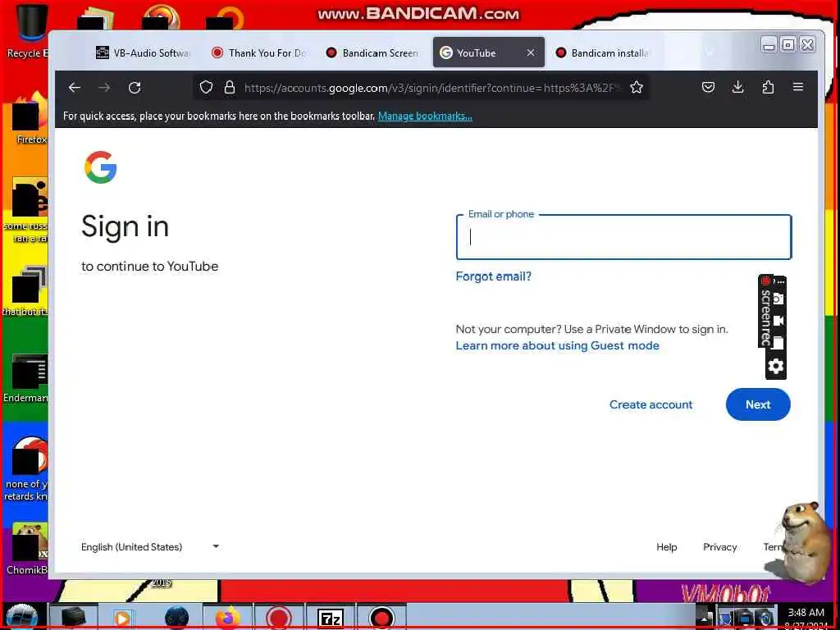Bookmark this page with the star icon
Image resolution: width=840 pixels, height=630 pixels.
(x=637, y=87)
